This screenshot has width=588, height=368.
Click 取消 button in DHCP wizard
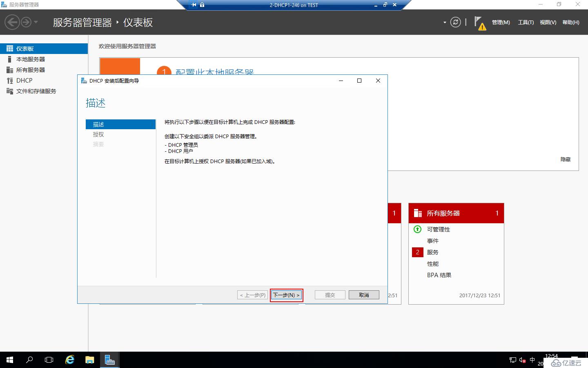pos(364,295)
